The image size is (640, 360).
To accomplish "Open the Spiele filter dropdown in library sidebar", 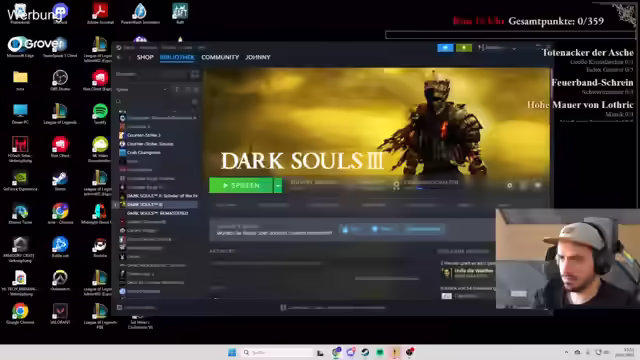I will (x=141, y=89).
